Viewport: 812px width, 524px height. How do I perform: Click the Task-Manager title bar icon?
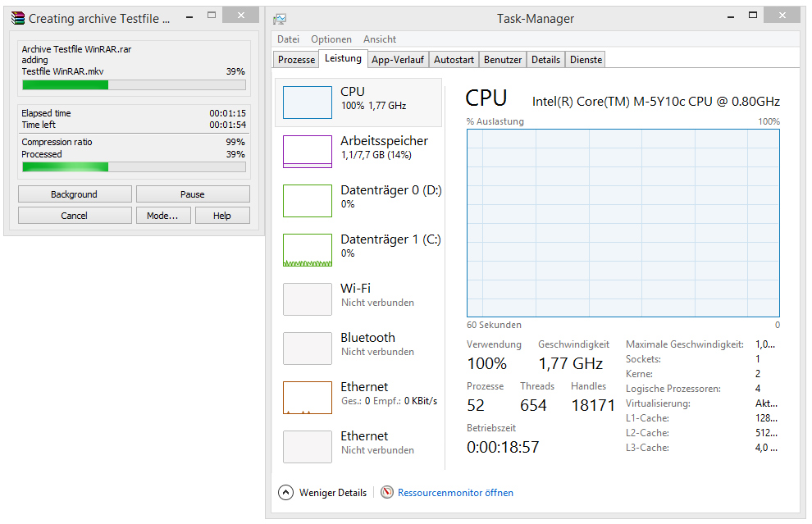280,19
